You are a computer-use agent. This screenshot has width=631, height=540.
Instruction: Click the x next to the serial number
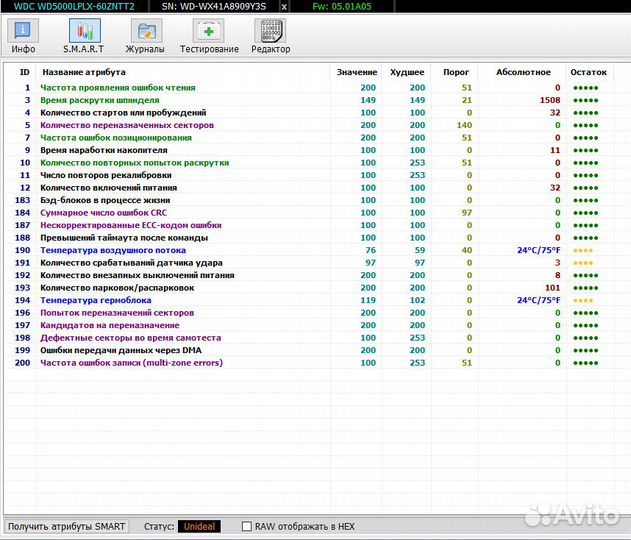284,6
